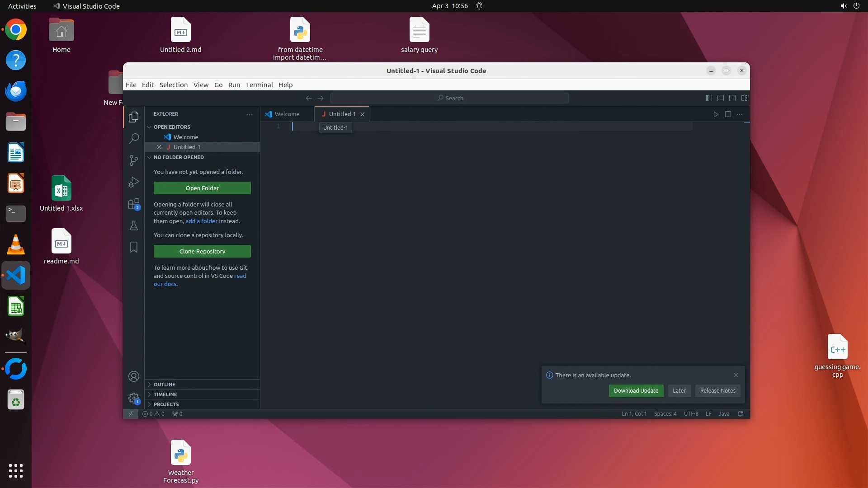Image resolution: width=868 pixels, height=488 pixels.
Task: Collapse the Open Editors section
Action: point(171,127)
